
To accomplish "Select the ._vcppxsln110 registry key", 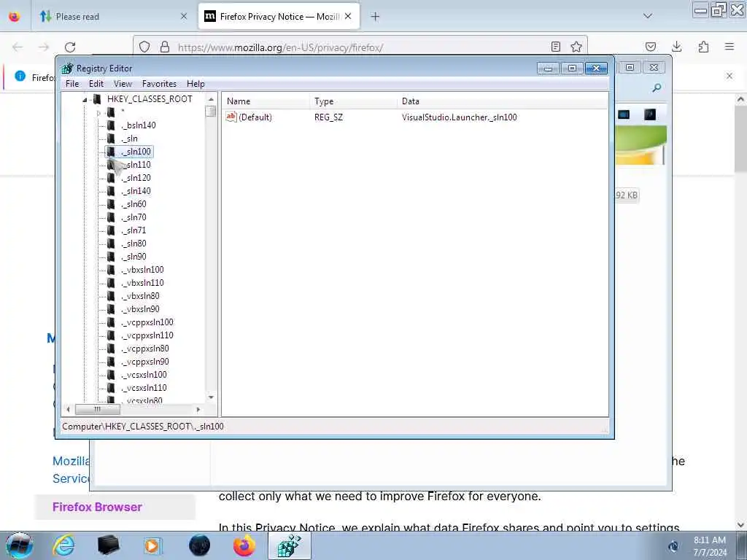I will (147, 335).
